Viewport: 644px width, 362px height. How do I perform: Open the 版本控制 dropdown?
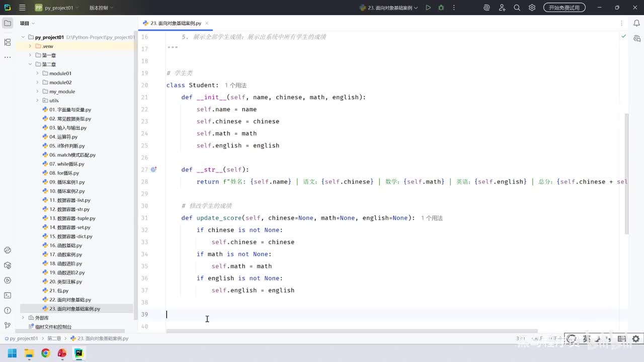pos(101,8)
